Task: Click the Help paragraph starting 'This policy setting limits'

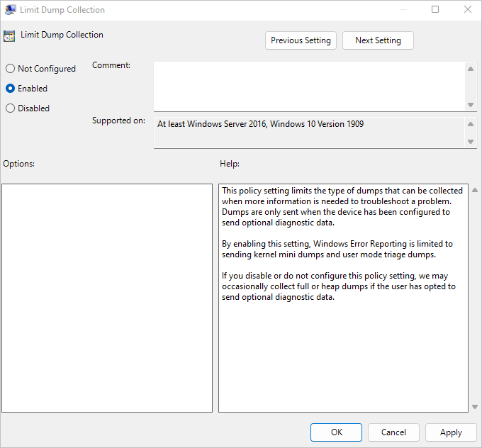Action: click(342, 206)
